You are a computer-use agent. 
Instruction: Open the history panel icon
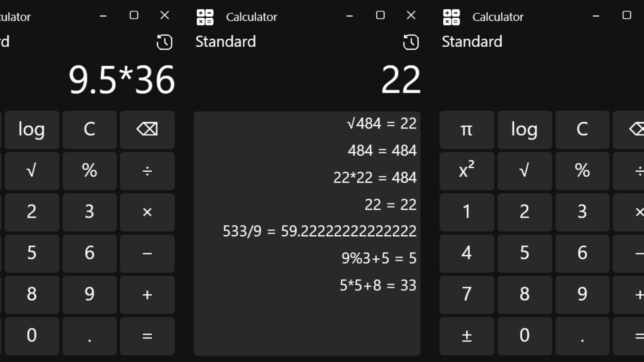click(x=411, y=43)
